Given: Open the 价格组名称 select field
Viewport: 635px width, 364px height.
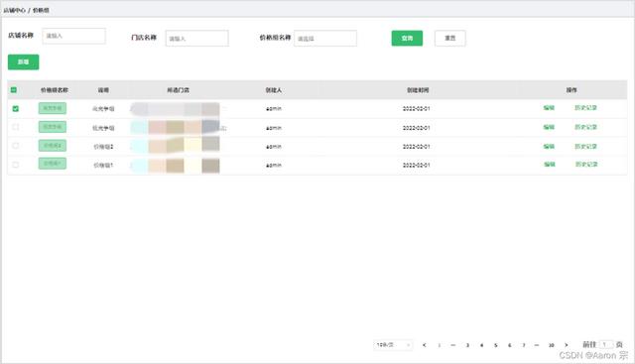Looking at the screenshot, I should pos(325,39).
